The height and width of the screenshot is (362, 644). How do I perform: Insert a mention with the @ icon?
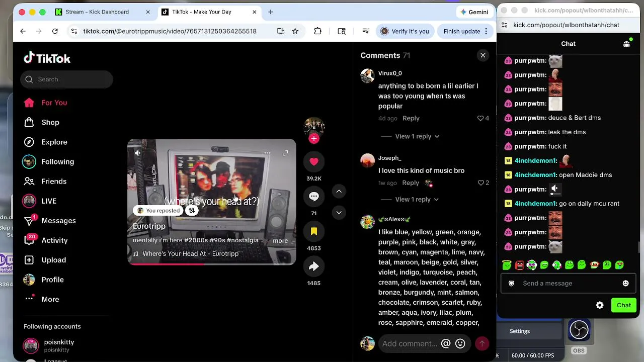point(446,344)
